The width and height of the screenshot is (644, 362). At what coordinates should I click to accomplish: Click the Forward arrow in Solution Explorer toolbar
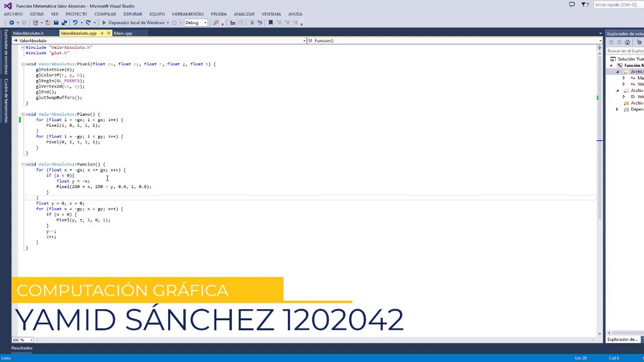[x=619, y=42]
